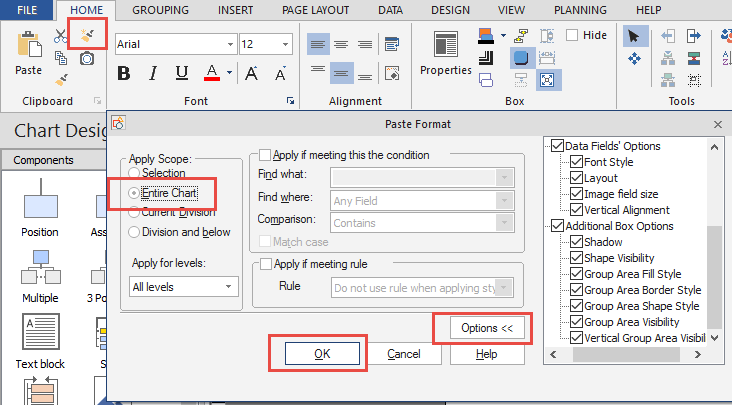The height and width of the screenshot is (405, 732).
Task: Click the camera snapshot icon
Action: 87,58
